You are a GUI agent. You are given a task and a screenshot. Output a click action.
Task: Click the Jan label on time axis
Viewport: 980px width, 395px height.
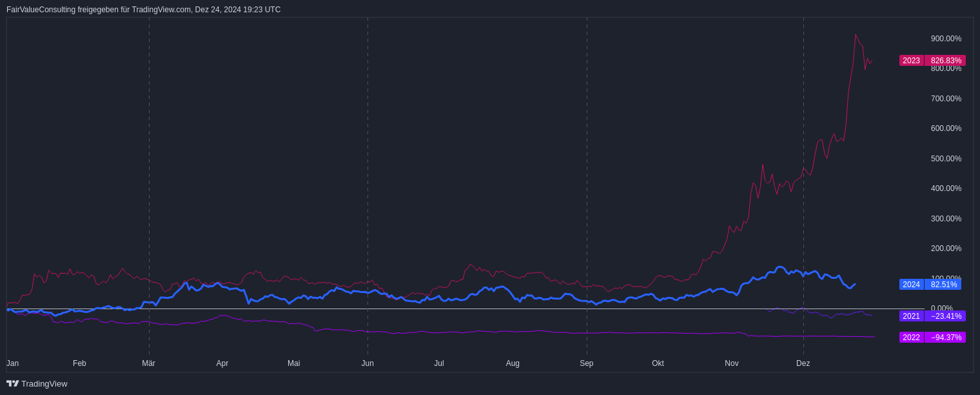(x=12, y=363)
